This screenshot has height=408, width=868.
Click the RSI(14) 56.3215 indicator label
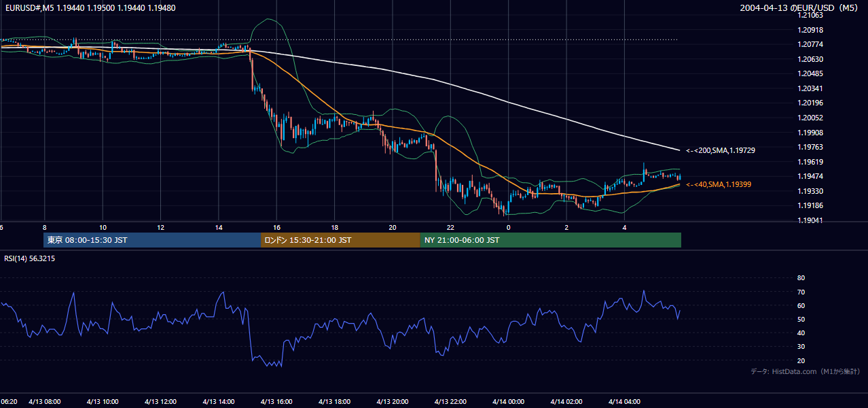29,258
